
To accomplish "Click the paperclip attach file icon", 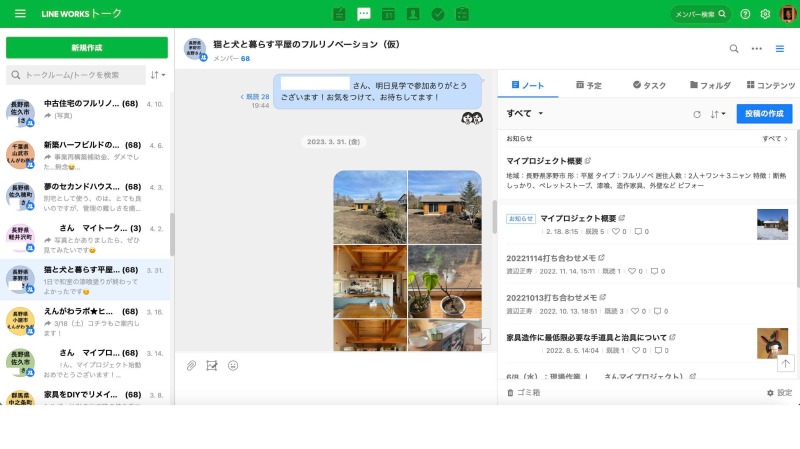I will (x=191, y=366).
